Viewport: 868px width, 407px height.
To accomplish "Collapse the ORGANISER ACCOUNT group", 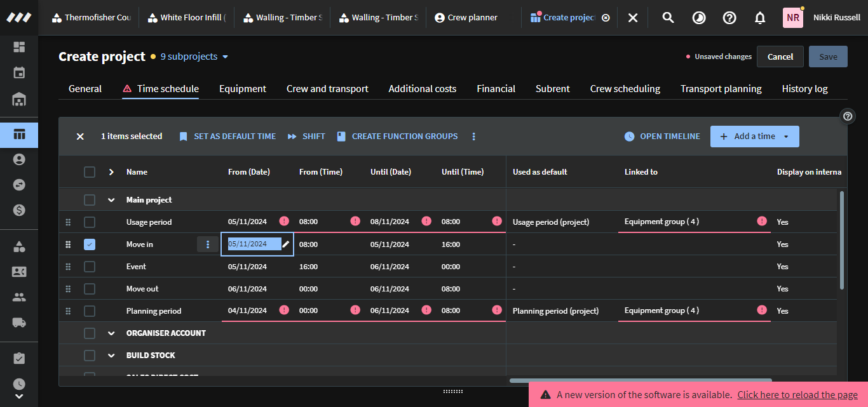I will point(111,333).
